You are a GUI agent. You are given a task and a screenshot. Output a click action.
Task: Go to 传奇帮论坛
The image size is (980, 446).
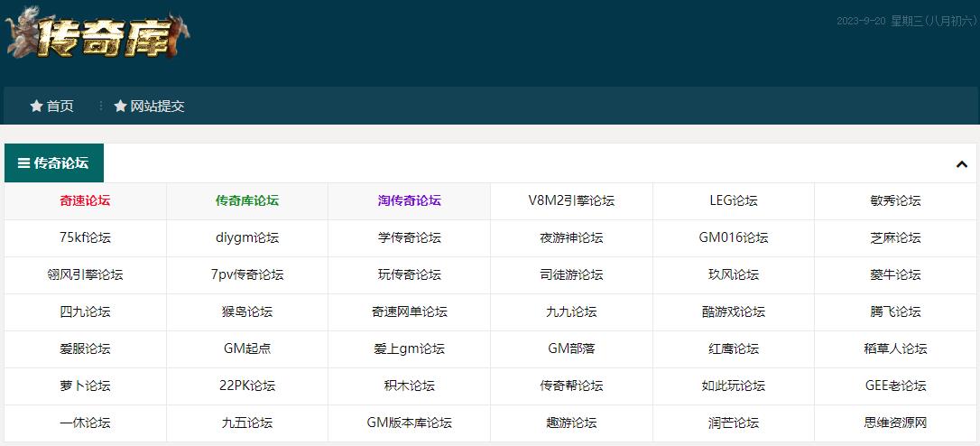point(571,386)
